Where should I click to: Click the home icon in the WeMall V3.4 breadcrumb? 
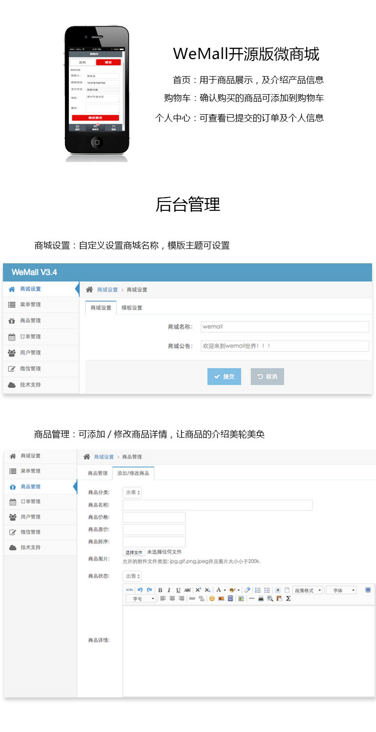pyautogui.click(x=89, y=289)
